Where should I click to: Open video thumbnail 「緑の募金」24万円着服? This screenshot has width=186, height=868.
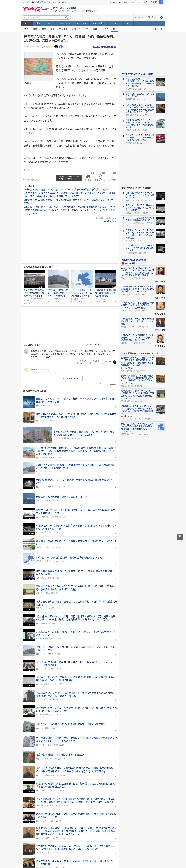tap(106, 279)
